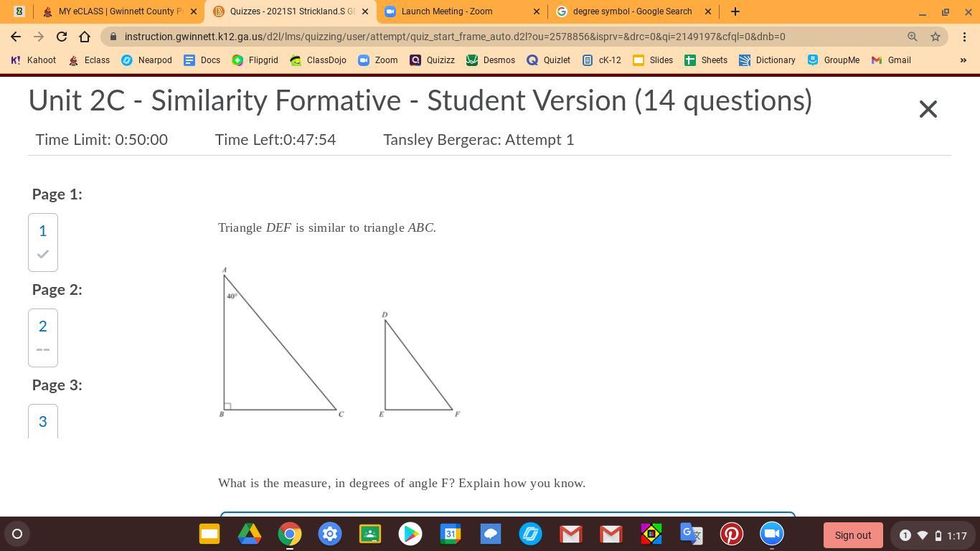Image resolution: width=980 pixels, height=551 pixels.
Task: Open the Quizizz bookmark
Action: tap(432, 60)
